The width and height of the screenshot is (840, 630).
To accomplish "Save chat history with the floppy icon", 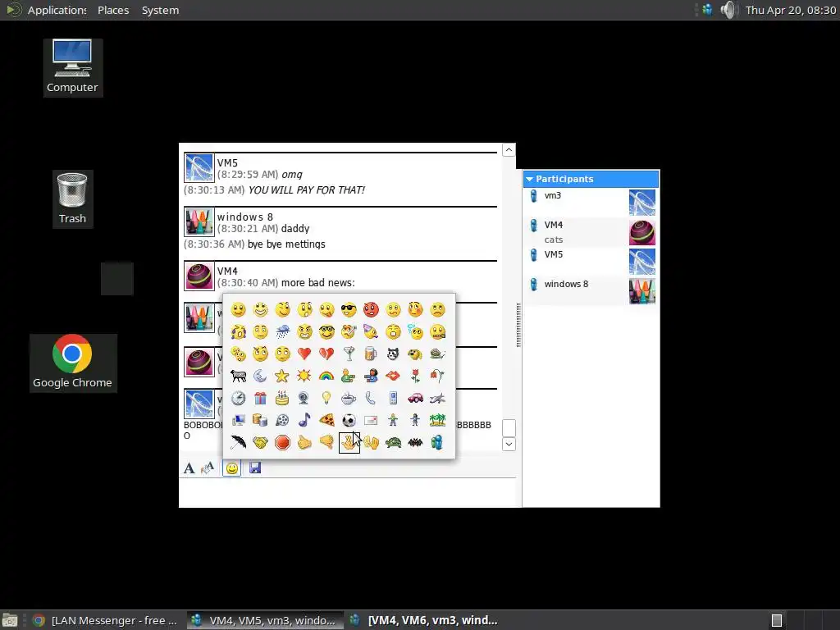I will 255,468.
